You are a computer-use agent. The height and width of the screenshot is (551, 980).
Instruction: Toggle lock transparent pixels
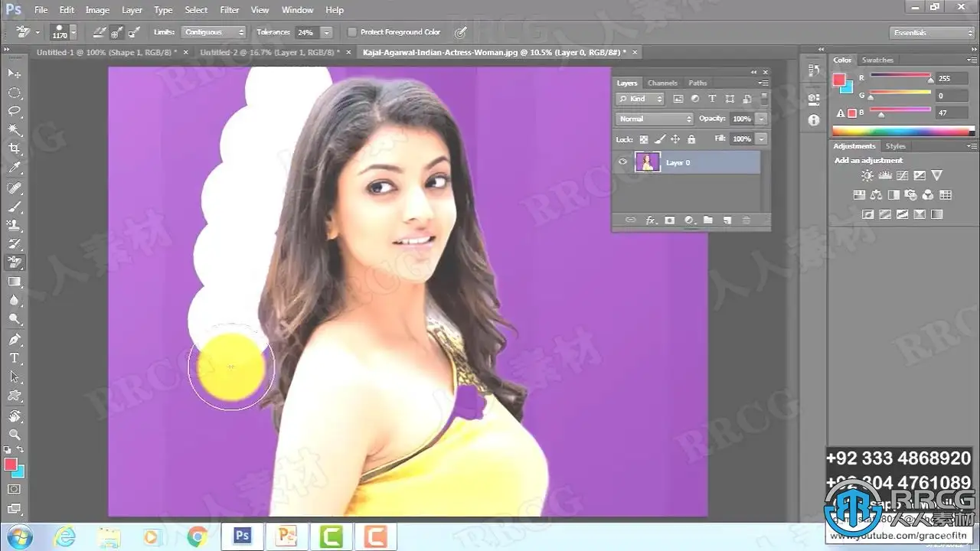(643, 139)
